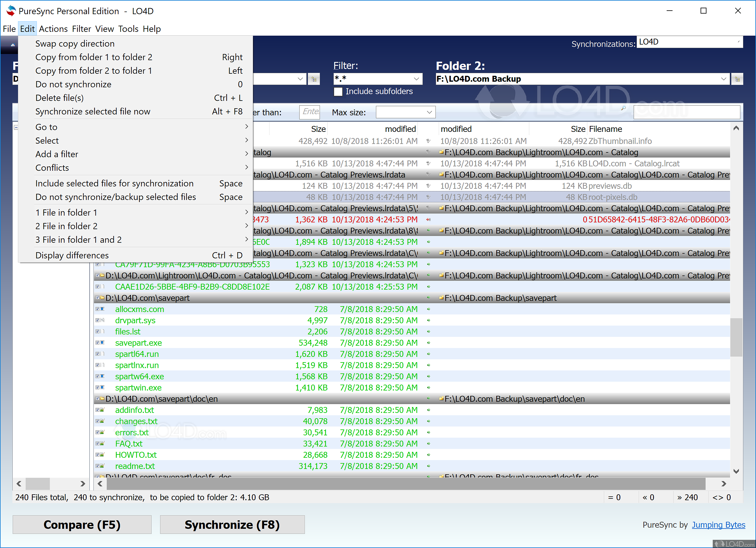Click the Synchronize (F8) button
The height and width of the screenshot is (548, 756).
[232, 524]
